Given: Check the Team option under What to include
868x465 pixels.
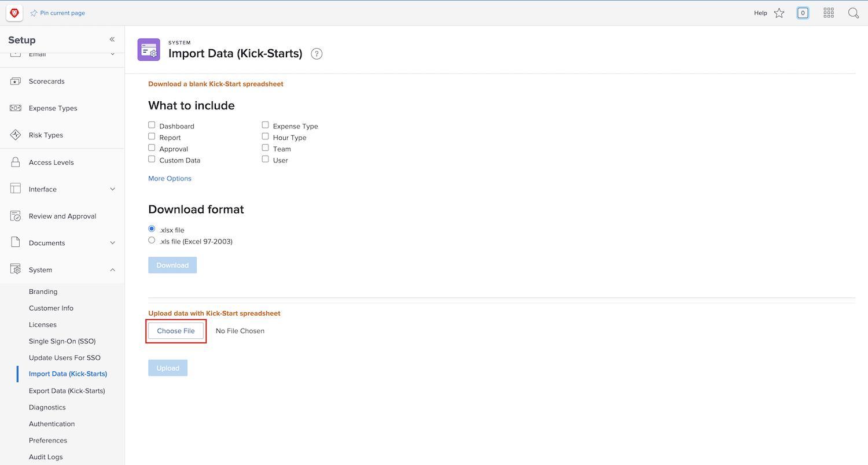Looking at the screenshot, I should pyautogui.click(x=265, y=147).
